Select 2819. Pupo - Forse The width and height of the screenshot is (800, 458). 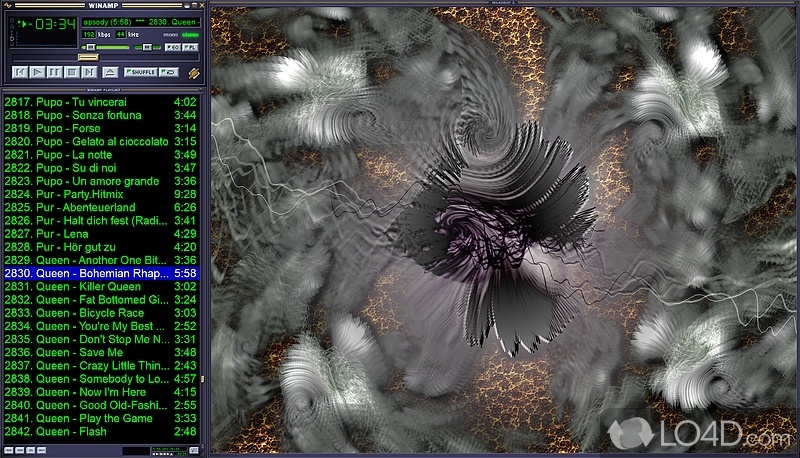(101, 129)
